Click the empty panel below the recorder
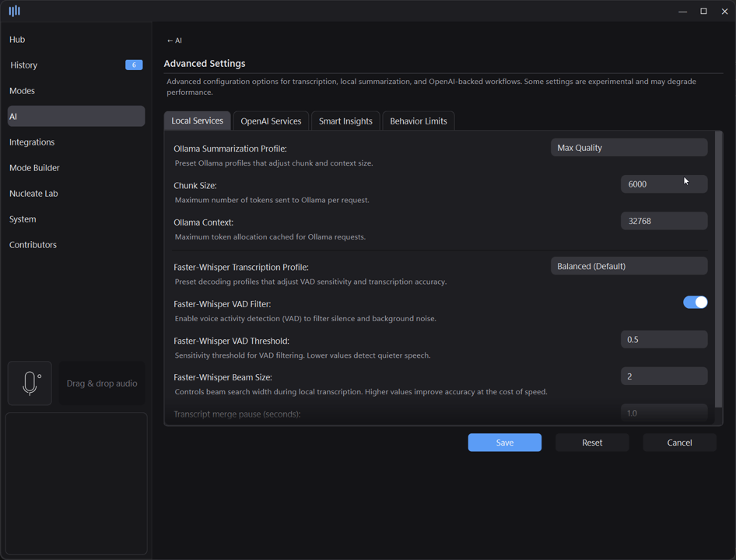The height and width of the screenshot is (560, 736). [76, 484]
